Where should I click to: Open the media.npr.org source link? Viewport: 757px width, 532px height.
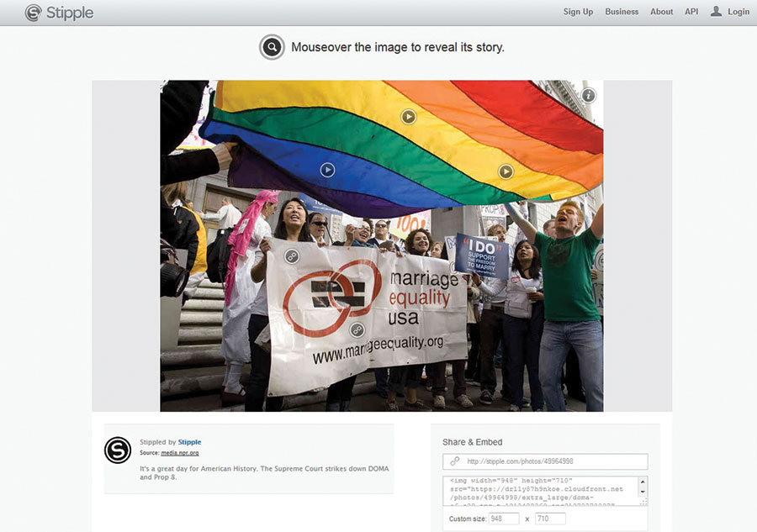180,453
